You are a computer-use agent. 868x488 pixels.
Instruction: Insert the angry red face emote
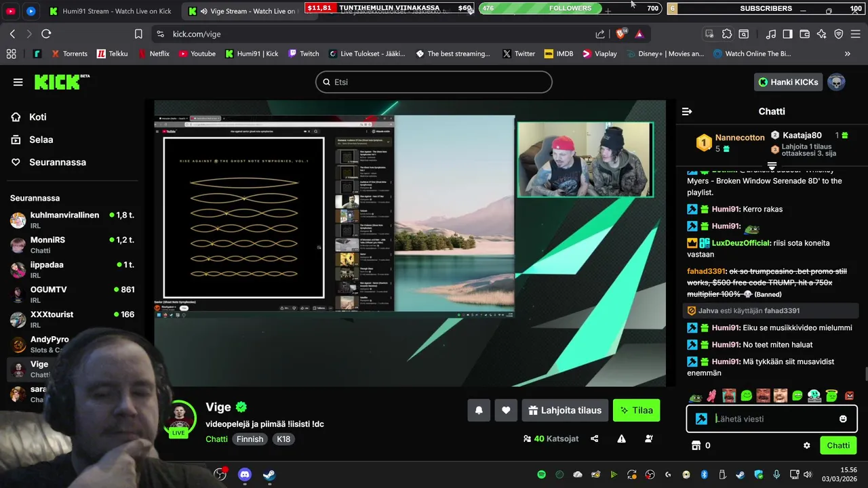pyautogui.click(x=849, y=396)
